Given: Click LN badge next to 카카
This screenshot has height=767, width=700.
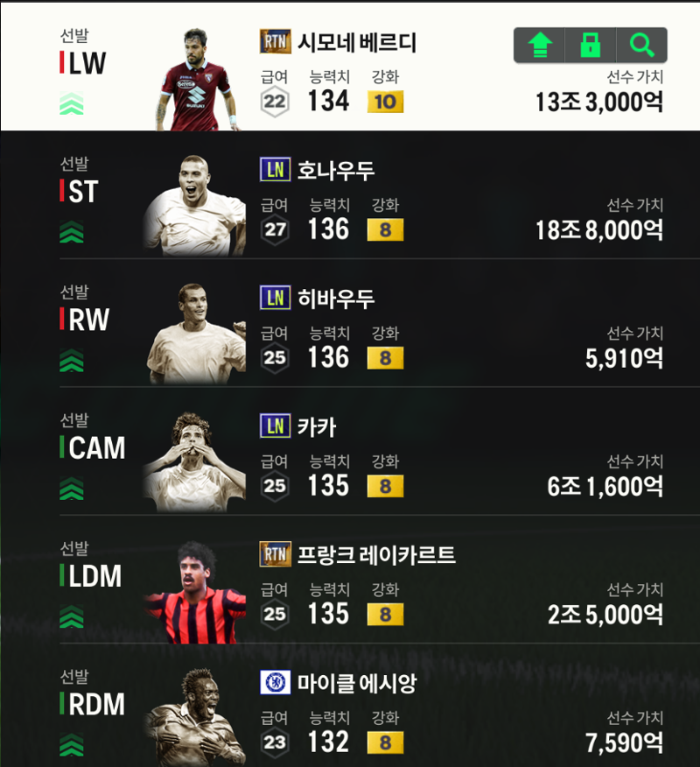Looking at the screenshot, I should 276,426.
